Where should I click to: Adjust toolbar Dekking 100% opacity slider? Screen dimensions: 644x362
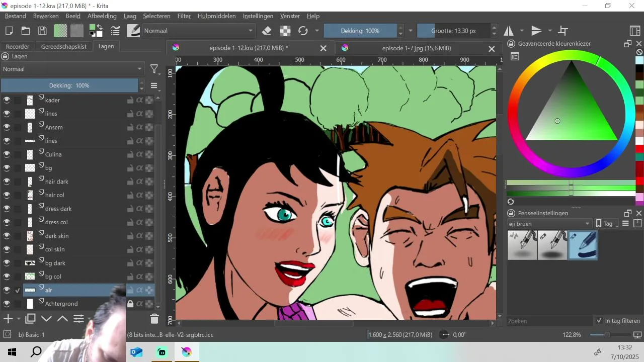point(360,31)
